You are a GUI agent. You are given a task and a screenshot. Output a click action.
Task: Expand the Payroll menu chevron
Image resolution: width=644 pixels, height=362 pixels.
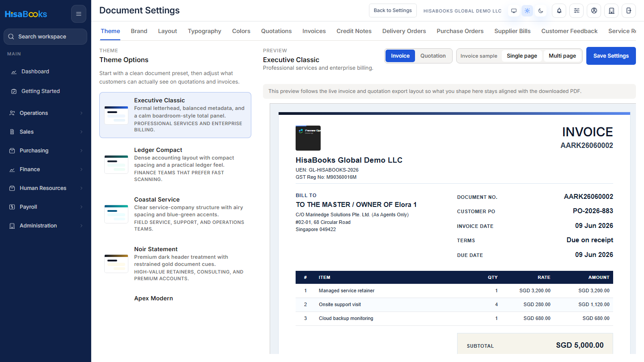(x=81, y=207)
